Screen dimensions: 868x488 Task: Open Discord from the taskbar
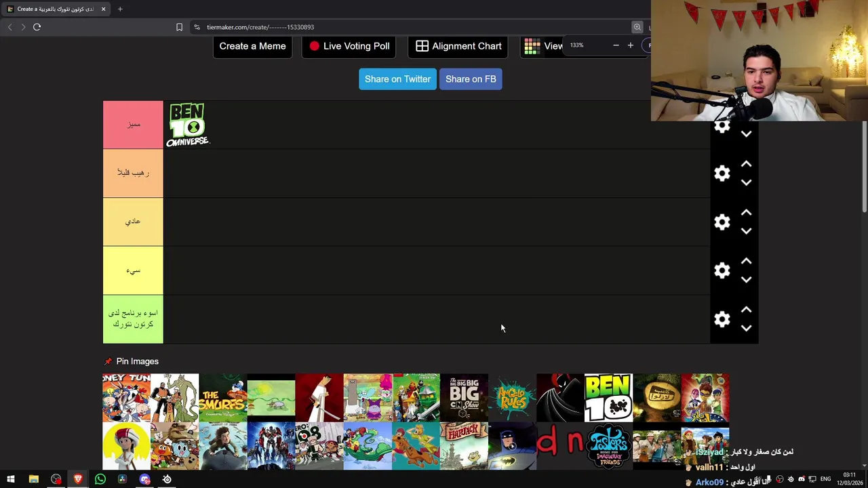[144, 479]
